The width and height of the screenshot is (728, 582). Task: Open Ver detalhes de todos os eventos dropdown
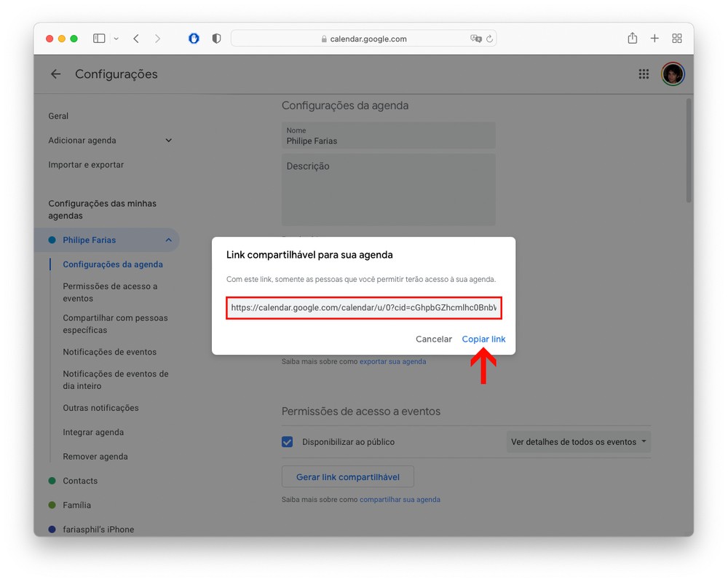point(579,441)
